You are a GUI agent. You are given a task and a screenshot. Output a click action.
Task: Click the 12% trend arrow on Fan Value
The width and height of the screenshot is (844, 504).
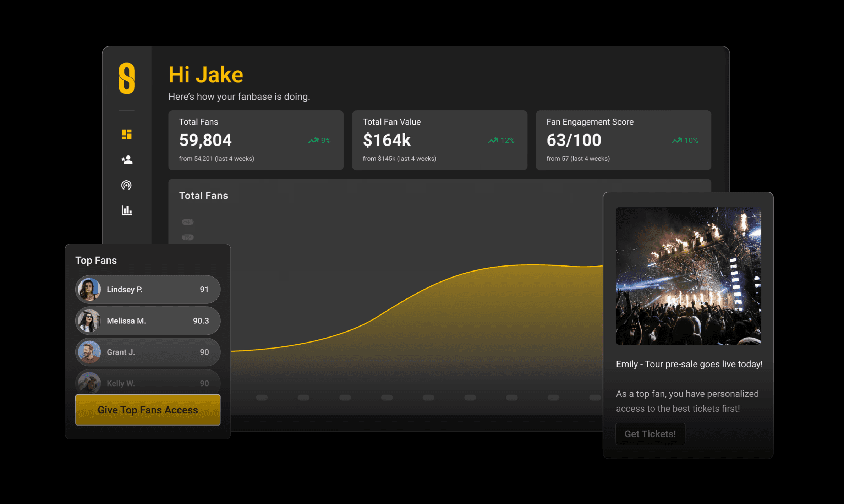point(493,141)
